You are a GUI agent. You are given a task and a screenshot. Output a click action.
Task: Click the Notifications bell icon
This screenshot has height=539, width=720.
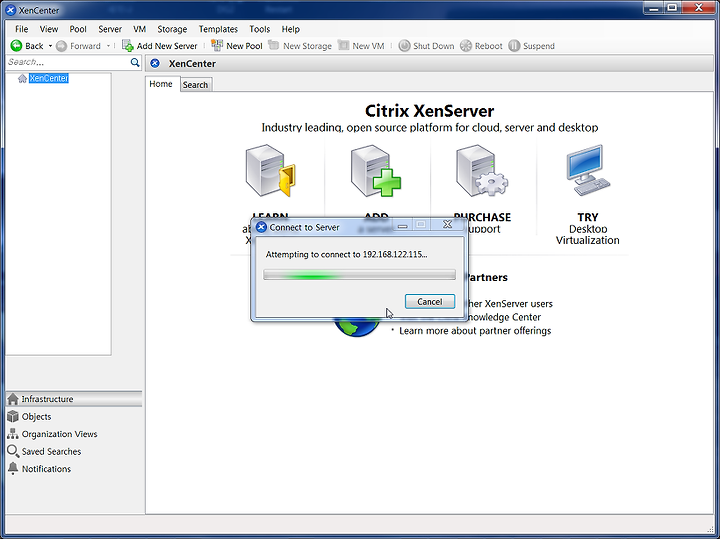click(x=13, y=469)
